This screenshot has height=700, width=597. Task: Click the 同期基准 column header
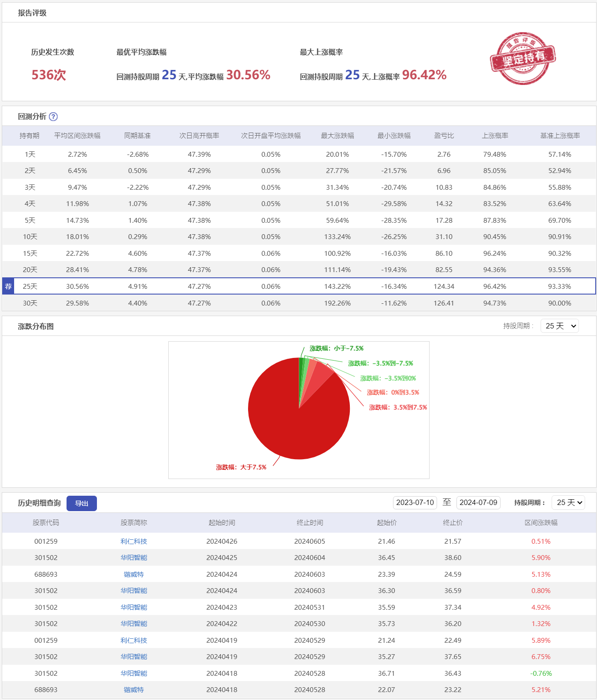tap(137, 136)
